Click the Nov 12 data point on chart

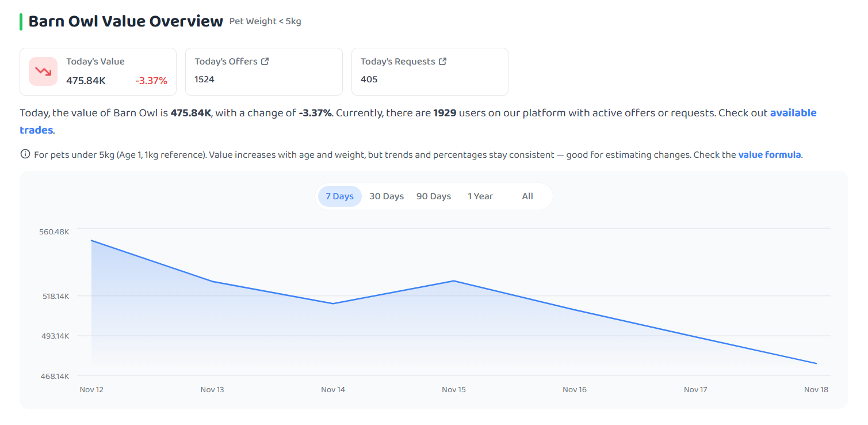[x=91, y=241]
